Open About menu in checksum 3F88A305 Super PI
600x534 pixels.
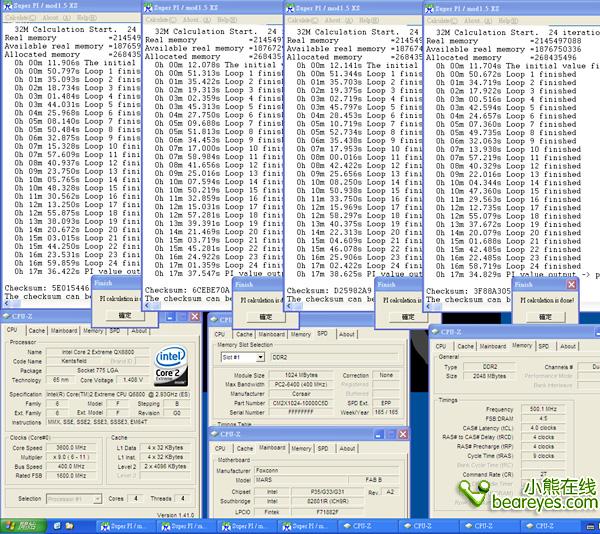[476, 21]
